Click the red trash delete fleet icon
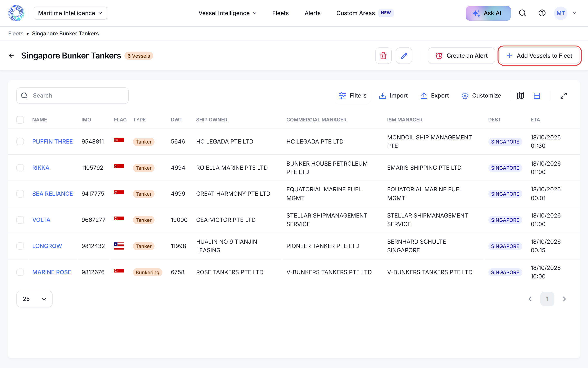Screen dimensions: 588x368 pos(383,56)
